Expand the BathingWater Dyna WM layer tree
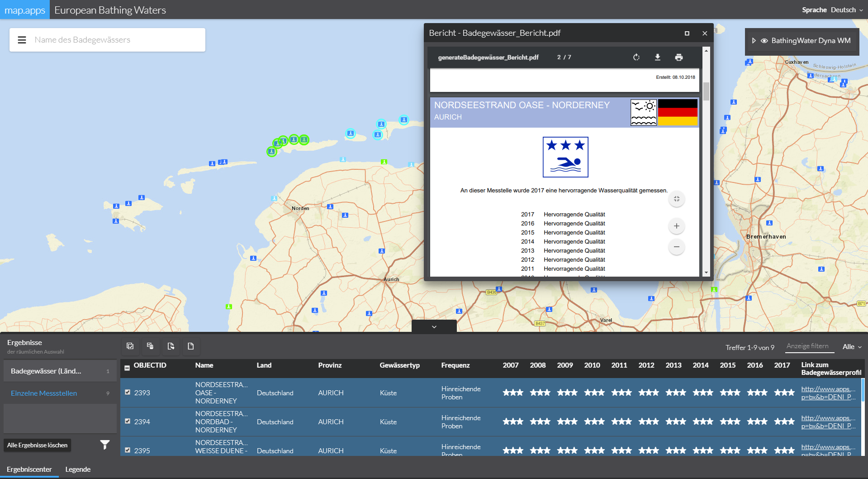The image size is (868, 479). (x=754, y=41)
